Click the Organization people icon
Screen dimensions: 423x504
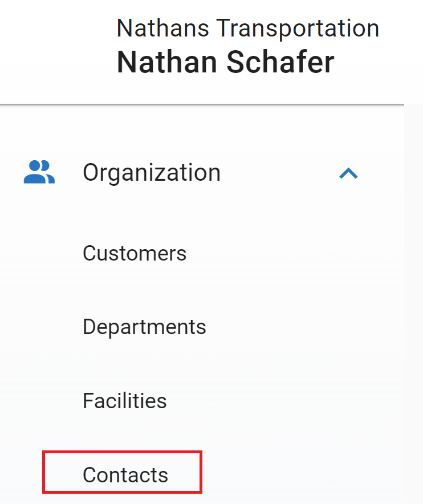pyautogui.click(x=39, y=172)
